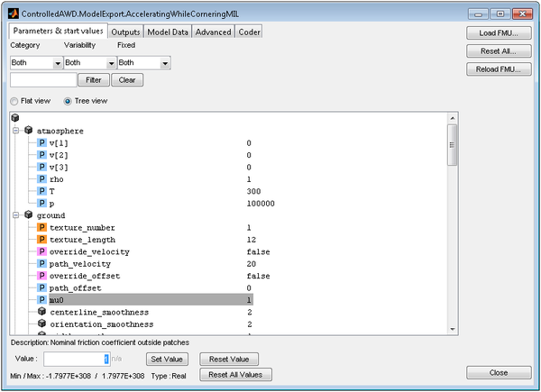Click the orange P icon beside texture_number

41,227
